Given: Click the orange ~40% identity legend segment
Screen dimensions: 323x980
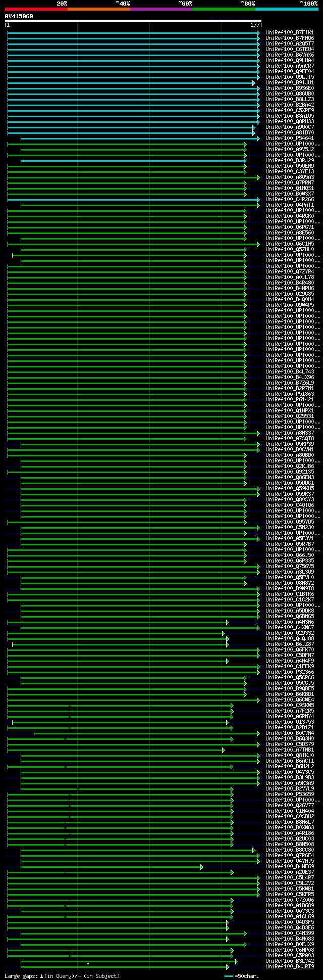Looking at the screenshot, I should pyautogui.click(x=99, y=9).
